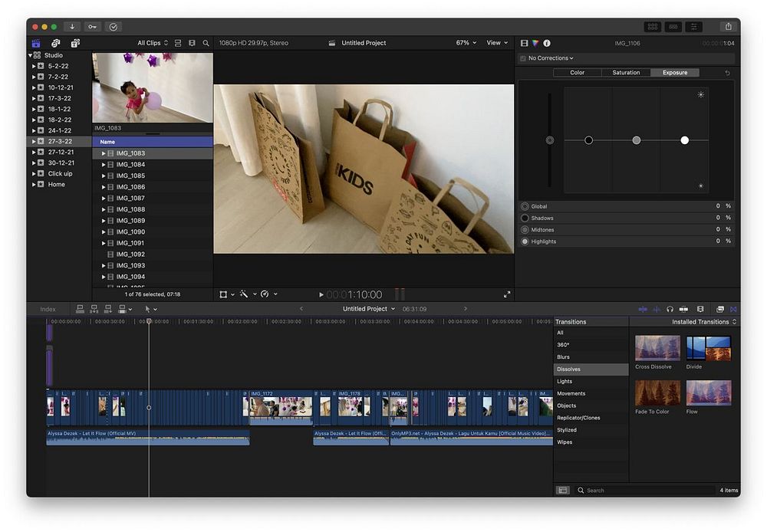767x532 pixels.
Task: Open the Color Inspector triangle icon
Action: click(535, 43)
